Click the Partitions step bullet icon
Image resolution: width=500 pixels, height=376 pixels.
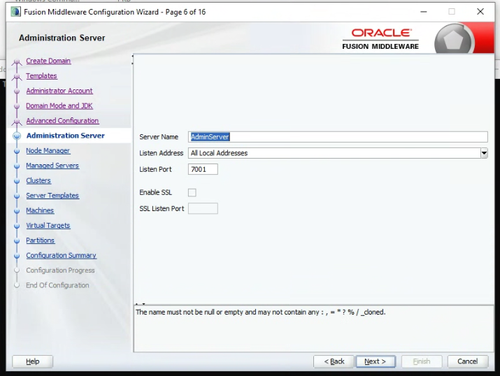[x=17, y=241]
